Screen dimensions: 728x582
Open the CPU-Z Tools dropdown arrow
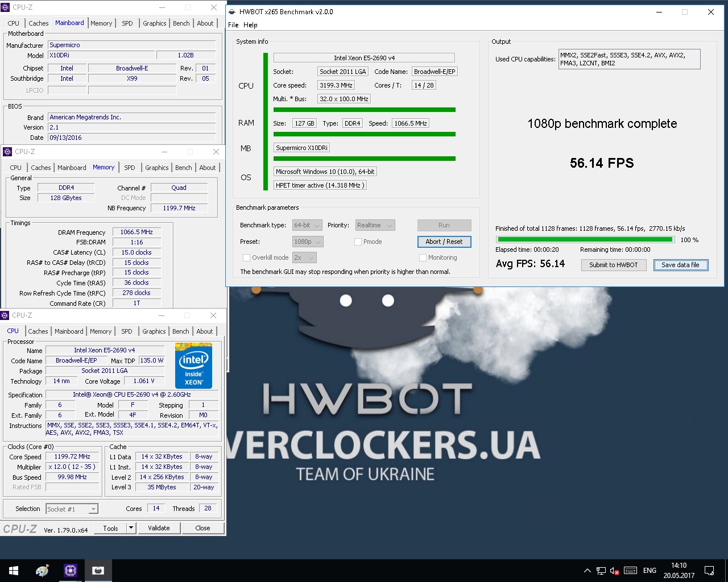click(131, 528)
